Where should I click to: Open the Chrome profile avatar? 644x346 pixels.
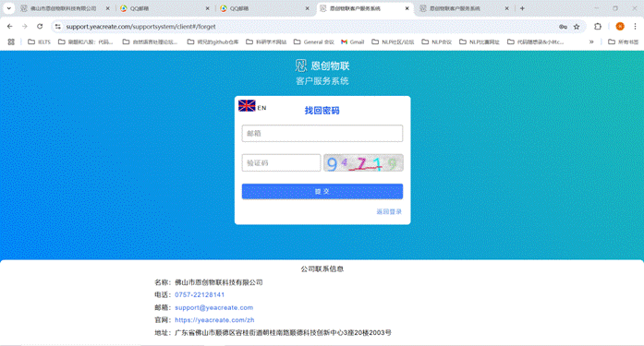click(620, 27)
